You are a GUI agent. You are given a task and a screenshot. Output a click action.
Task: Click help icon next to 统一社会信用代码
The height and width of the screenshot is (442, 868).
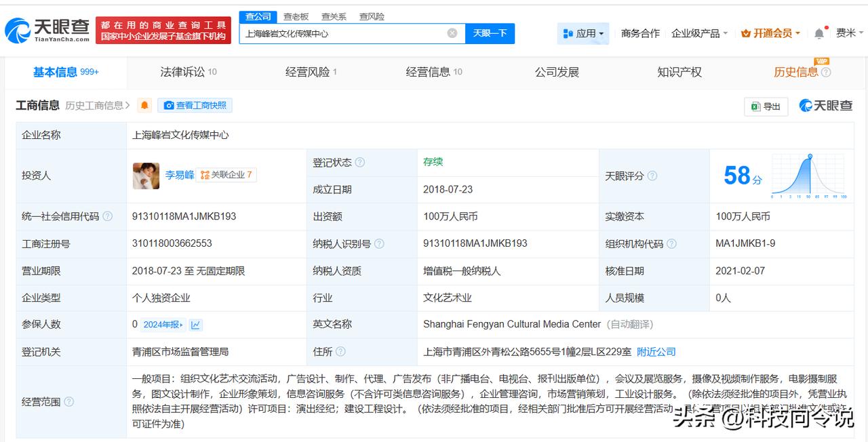click(107, 217)
